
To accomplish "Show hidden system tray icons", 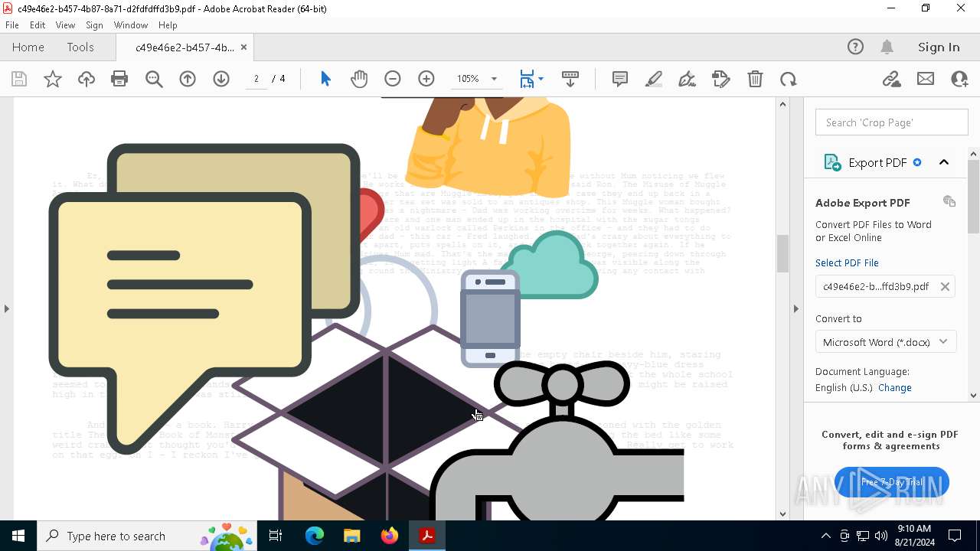I will (825, 536).
